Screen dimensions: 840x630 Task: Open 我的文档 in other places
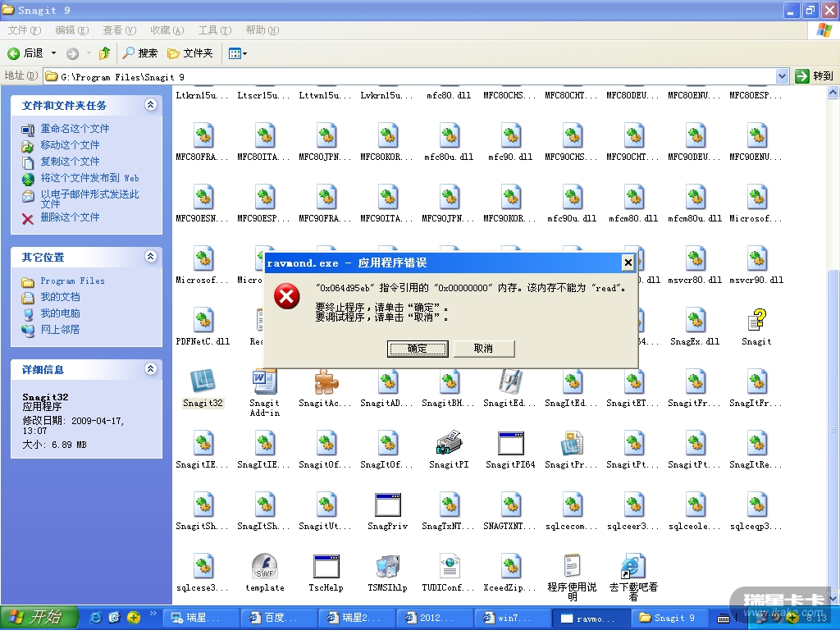[x=60, y=297]
